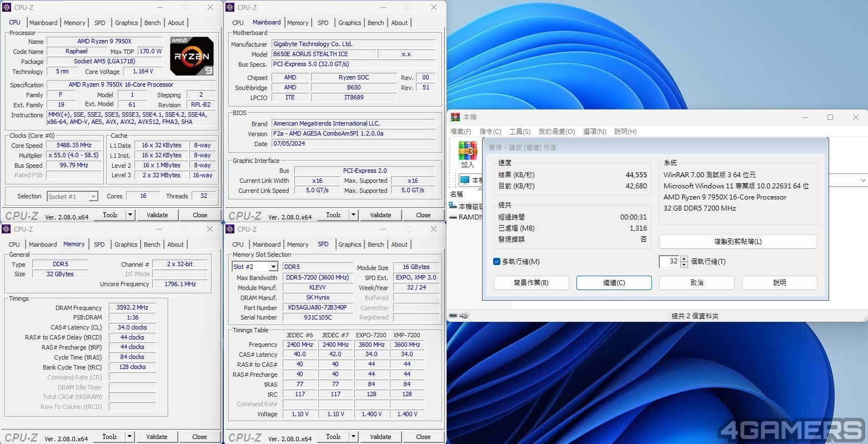Open the 我的最愛(O) menu in WinRAR
Image resolution: width=868 pixels, height=444 pixels.
click(x=557, y=132)
